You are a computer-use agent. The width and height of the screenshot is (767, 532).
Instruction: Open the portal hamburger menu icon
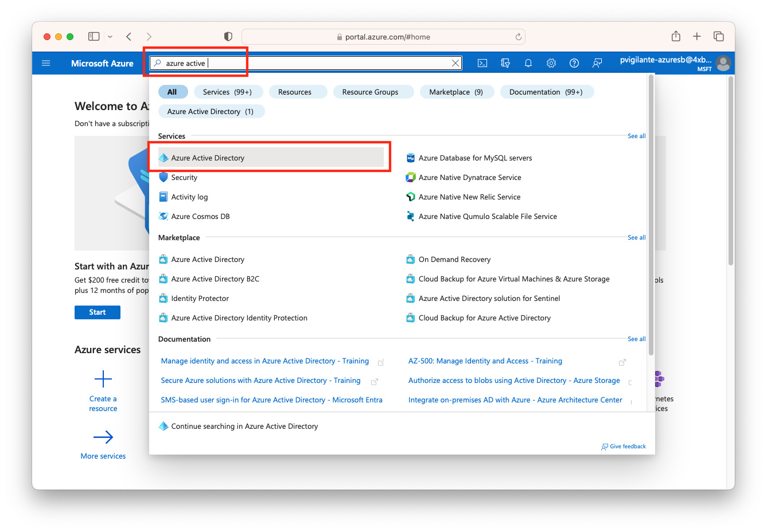pos(46,63)
